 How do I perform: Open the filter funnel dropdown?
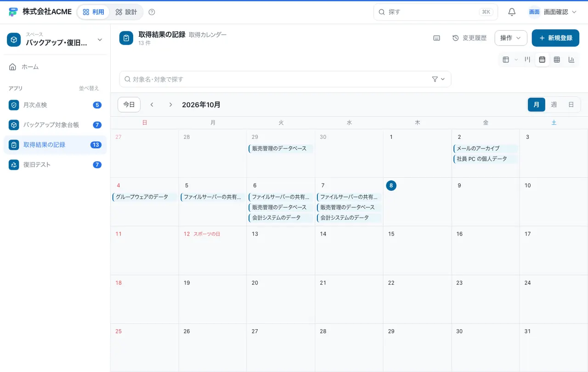pos(439,79)
